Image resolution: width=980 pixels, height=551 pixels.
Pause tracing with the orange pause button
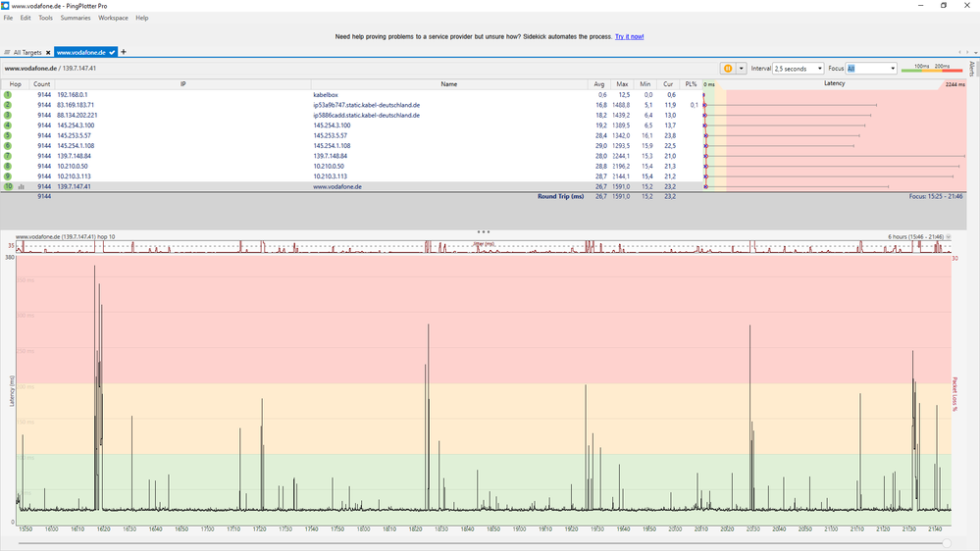click(728, 69)
